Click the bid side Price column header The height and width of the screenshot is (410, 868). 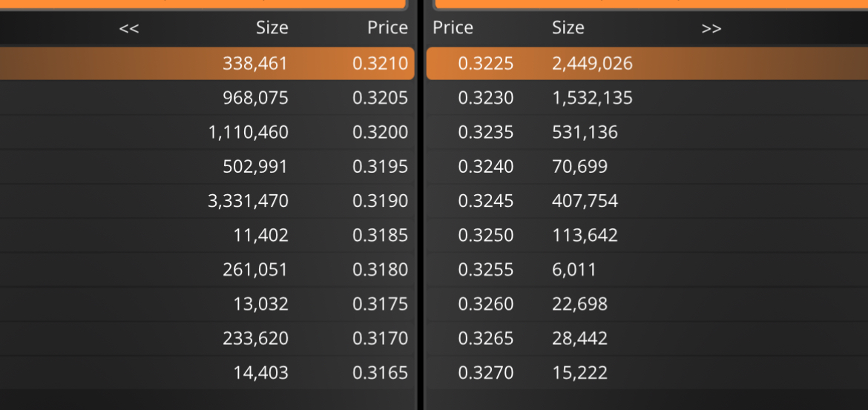(x=387, y=27)
